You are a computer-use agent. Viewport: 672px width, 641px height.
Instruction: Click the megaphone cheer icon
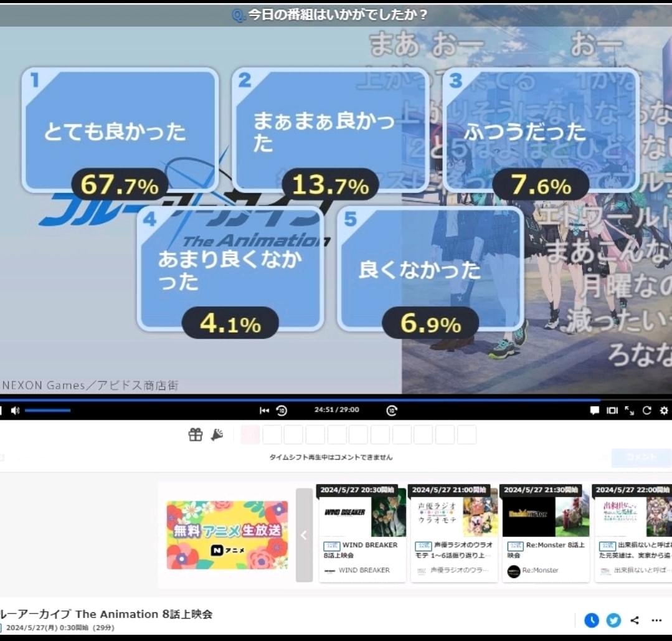217,435
